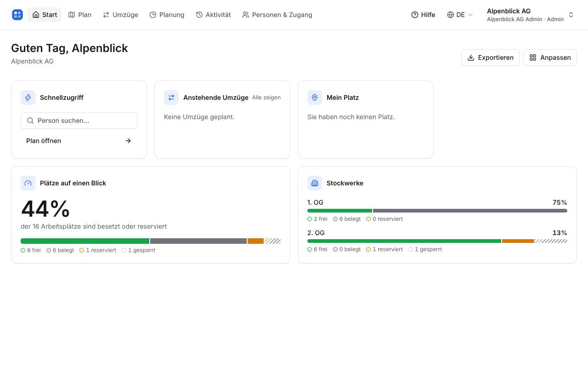
Task: Click the Anstehende Umzüge swap arrows icon
Action: [x=171, y=98]
